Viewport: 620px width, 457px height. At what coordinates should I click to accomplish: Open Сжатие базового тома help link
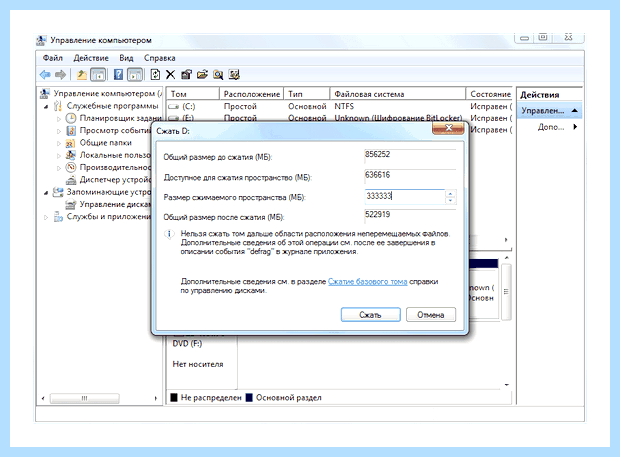tap(367, 281)
